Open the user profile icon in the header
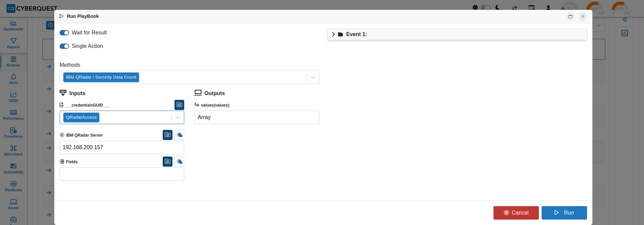 [548, 7]
